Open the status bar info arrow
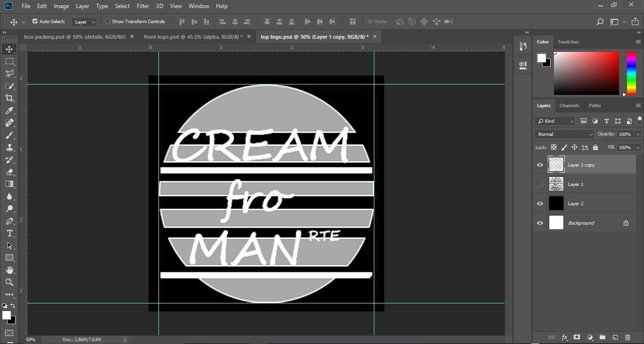The width and height of the screenshot is (644, 344). [x=125, y=339]
